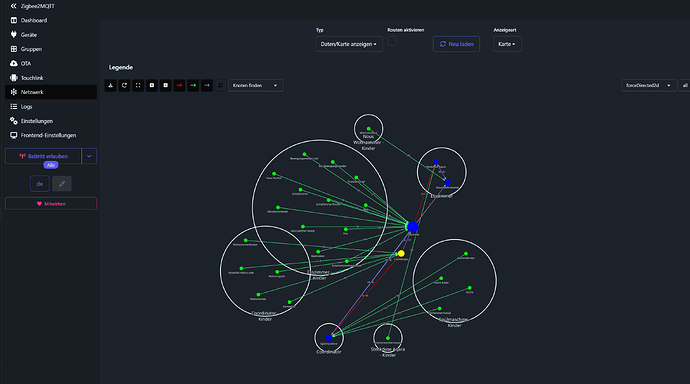Click the fit-to-view corners icon

click(x=138, y=85)
